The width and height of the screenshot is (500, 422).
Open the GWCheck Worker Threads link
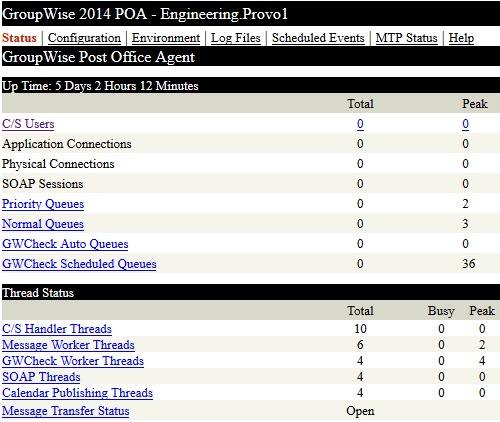[73, 361]
